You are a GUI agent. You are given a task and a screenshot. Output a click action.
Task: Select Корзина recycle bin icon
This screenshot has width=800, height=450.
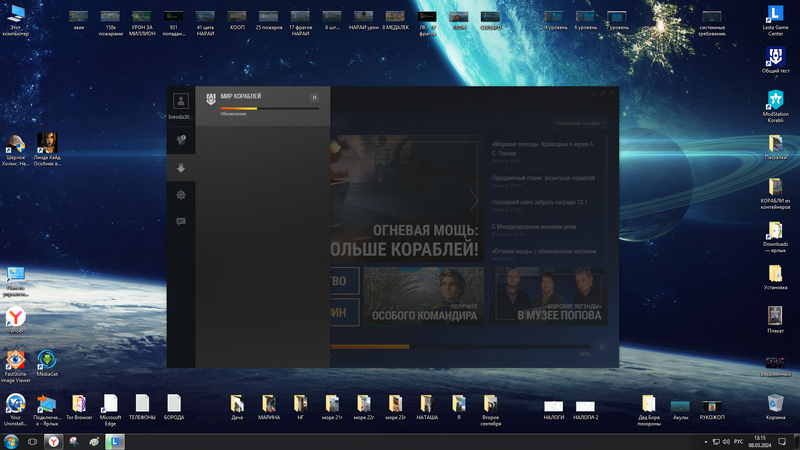tap(776, 407)
